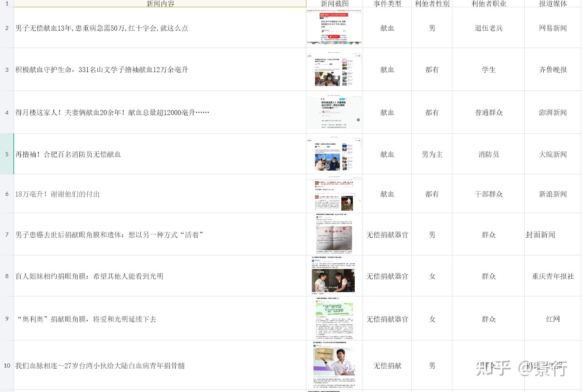Select the 利他者职业 column header
The image size is (582, 392).
point(488,4)
